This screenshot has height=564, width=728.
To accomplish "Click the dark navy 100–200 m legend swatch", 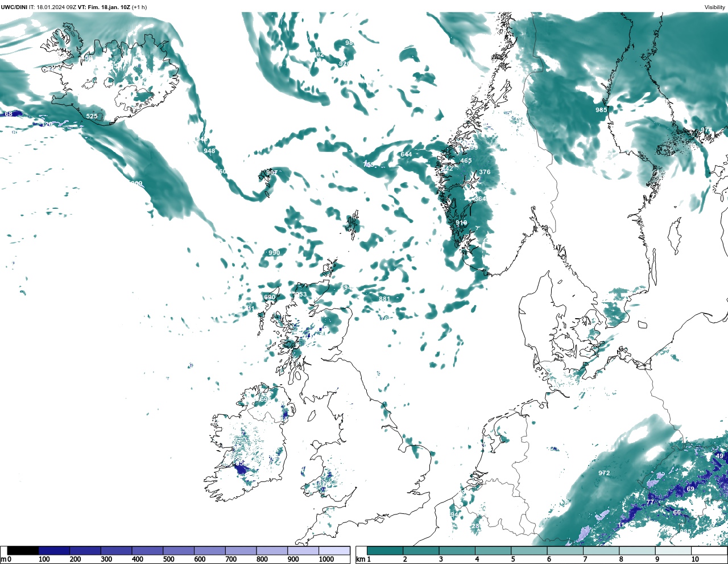I will 54,550.
